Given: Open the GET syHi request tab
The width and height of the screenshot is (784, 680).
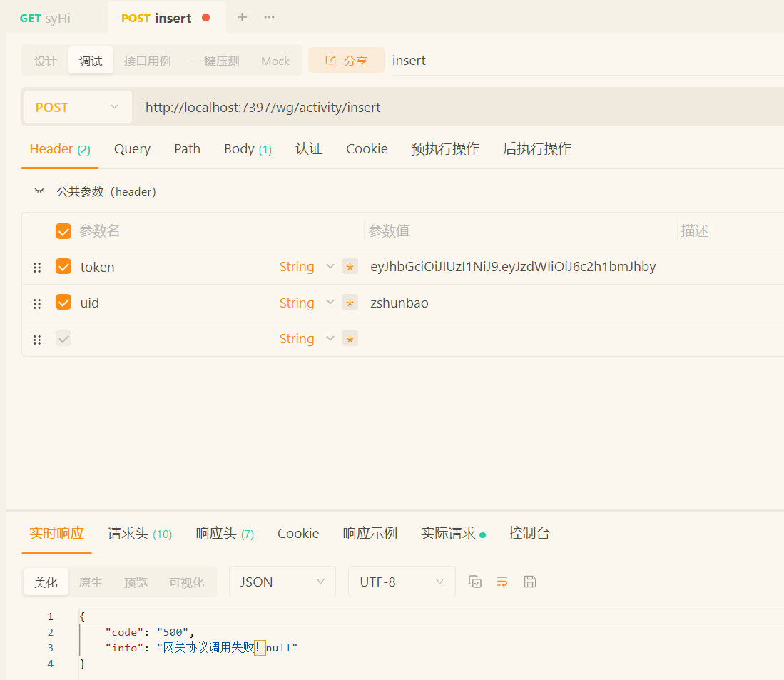Looking at the screenshot, I should (46, 19).
